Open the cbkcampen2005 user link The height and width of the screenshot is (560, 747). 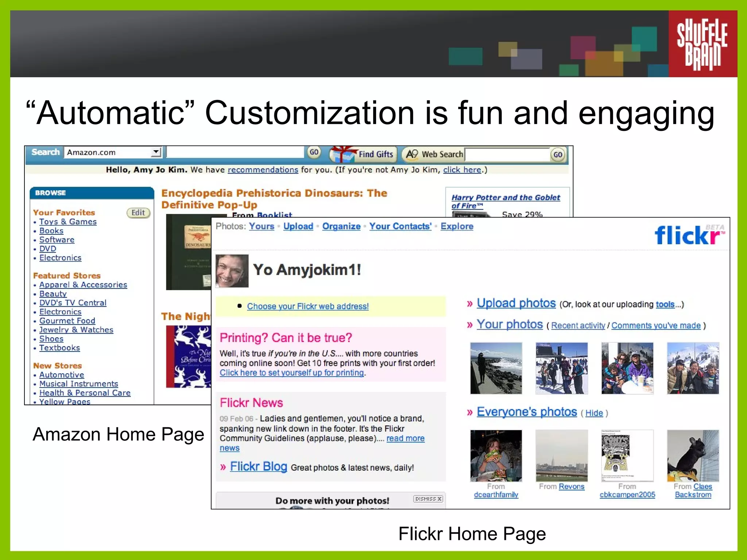[x=627, y=495]
